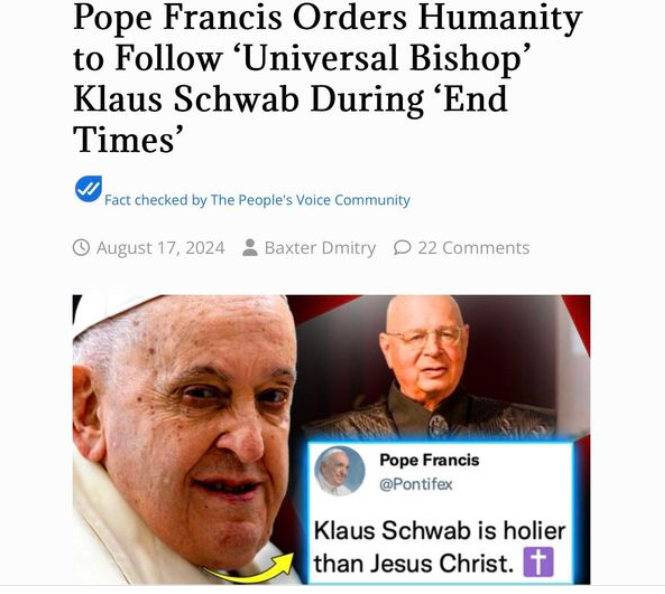This screenshot has height=594, width=665.
Task: Open author Baxter Dmitry's page
Action: pyautogui.click(x=320, y=248)
